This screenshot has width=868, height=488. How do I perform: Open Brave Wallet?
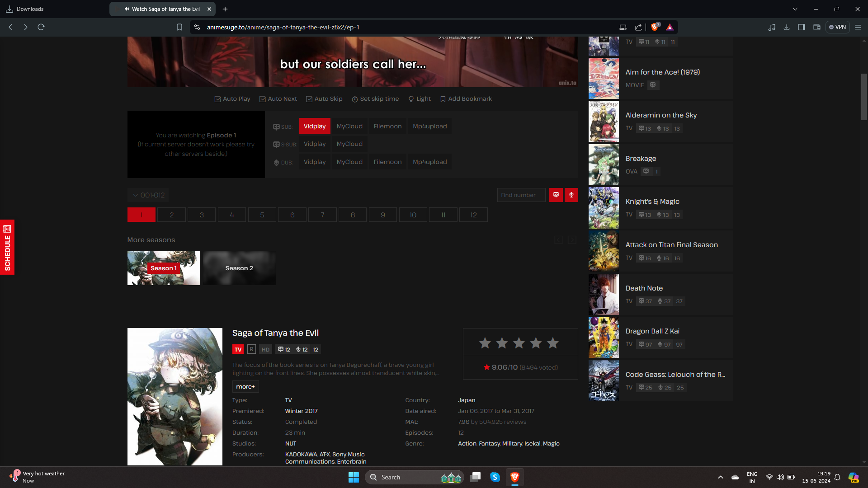(817, 27)
